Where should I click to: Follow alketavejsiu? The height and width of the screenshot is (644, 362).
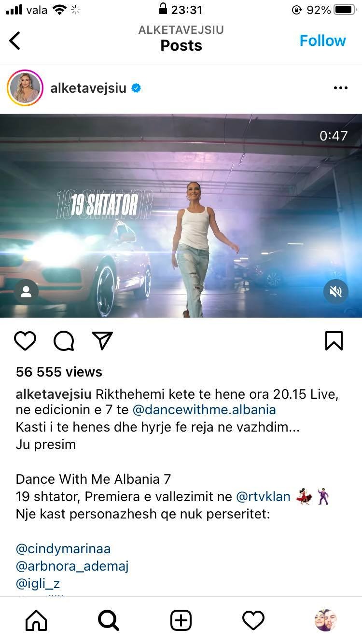(322, 41)
